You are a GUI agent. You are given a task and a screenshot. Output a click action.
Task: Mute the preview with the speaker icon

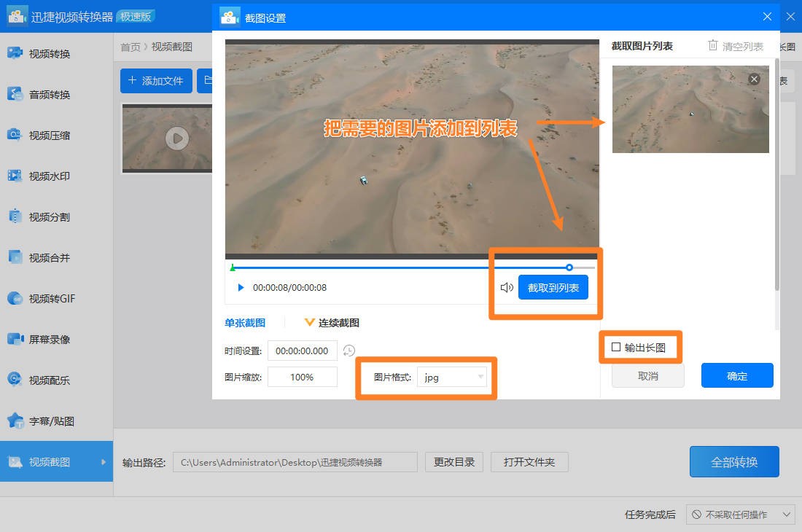click(506, 287)
